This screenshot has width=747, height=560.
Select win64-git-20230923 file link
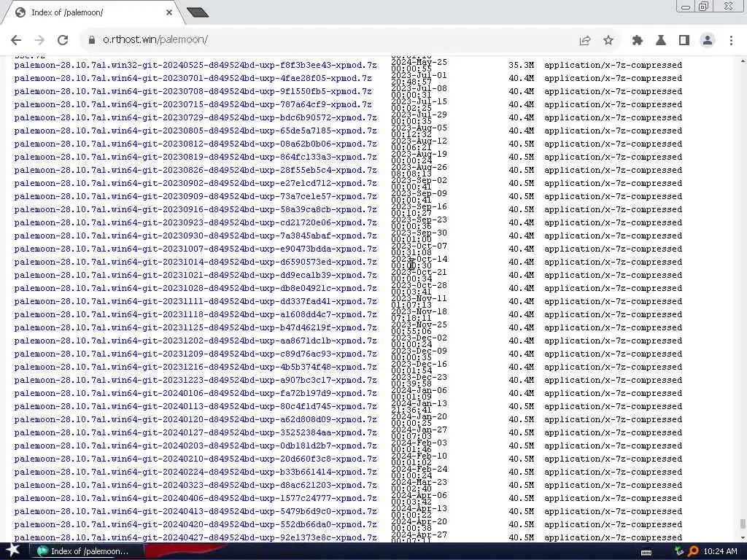click(x=196, y=222)
